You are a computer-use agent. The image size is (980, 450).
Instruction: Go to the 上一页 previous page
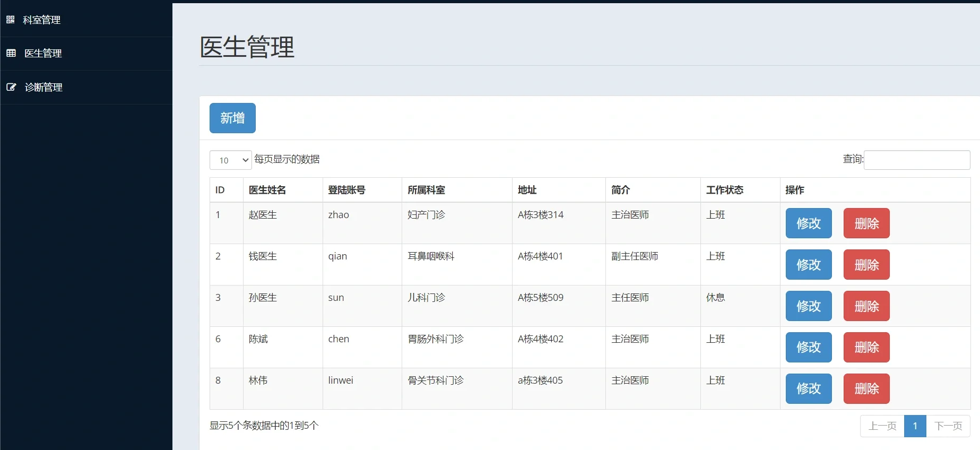coord(882,426)
